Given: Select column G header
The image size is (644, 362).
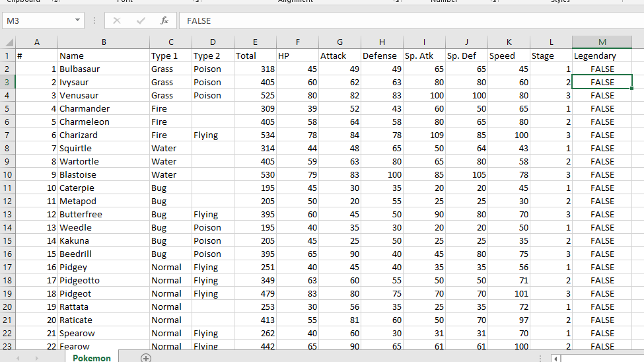Looking at the screenshot, I should [x=340, y=42].
